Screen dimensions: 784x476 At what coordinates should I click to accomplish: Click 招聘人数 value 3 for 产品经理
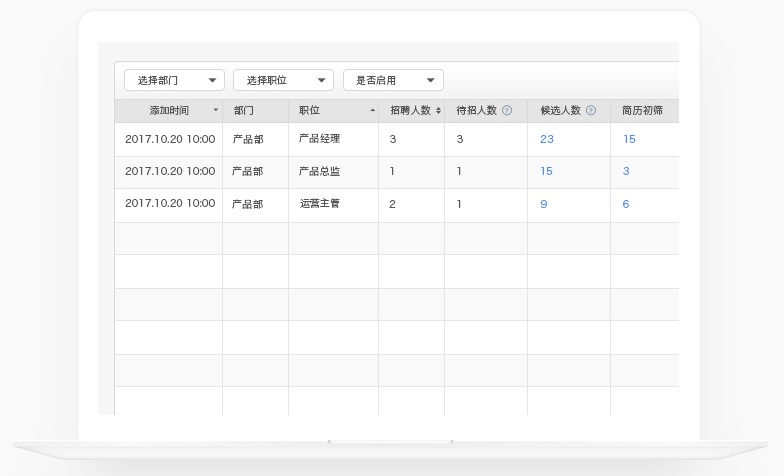coord(392,139)
